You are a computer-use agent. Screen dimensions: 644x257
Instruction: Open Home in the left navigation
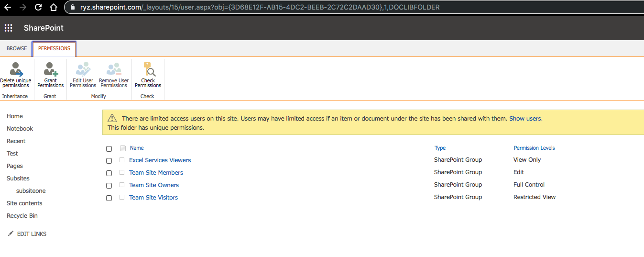tap(15, 116)
